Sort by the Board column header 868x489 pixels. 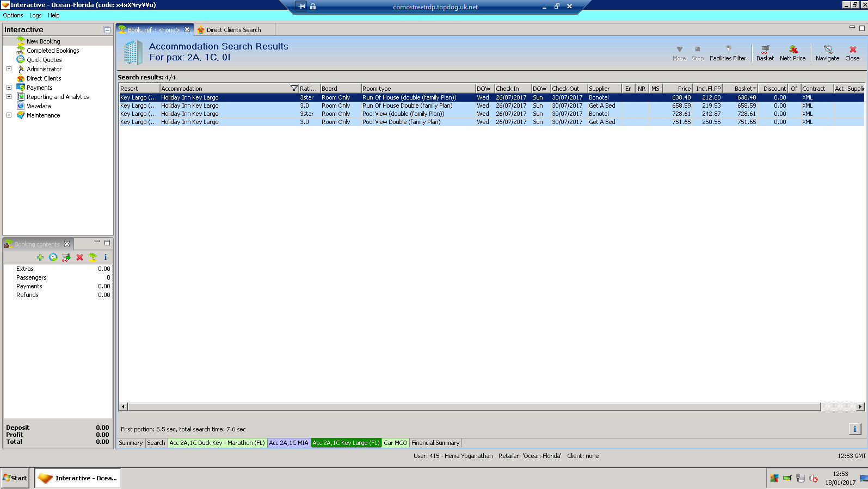341,89
